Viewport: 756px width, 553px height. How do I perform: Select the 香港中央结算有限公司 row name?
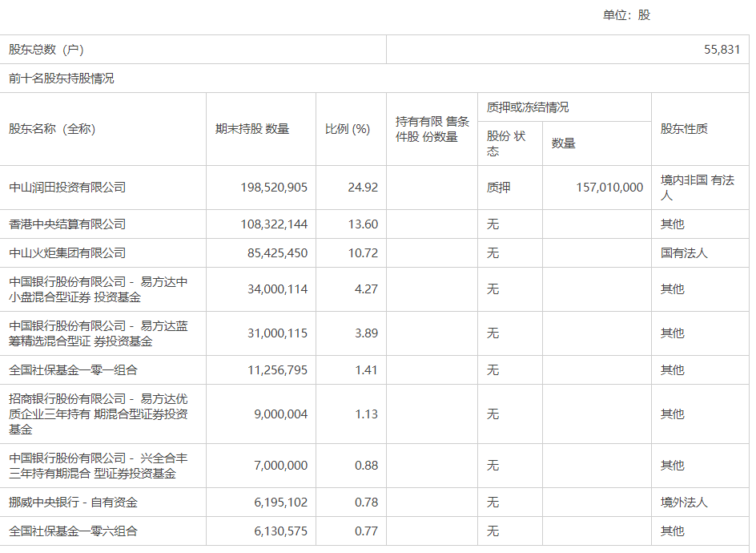(x=67, y=224)
